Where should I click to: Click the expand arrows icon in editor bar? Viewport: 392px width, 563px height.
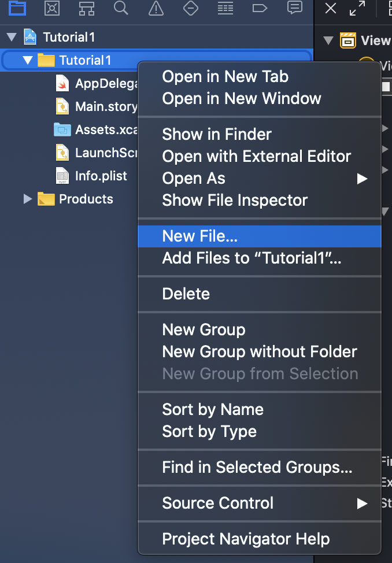pyautogui.click(x=357, y=8)
